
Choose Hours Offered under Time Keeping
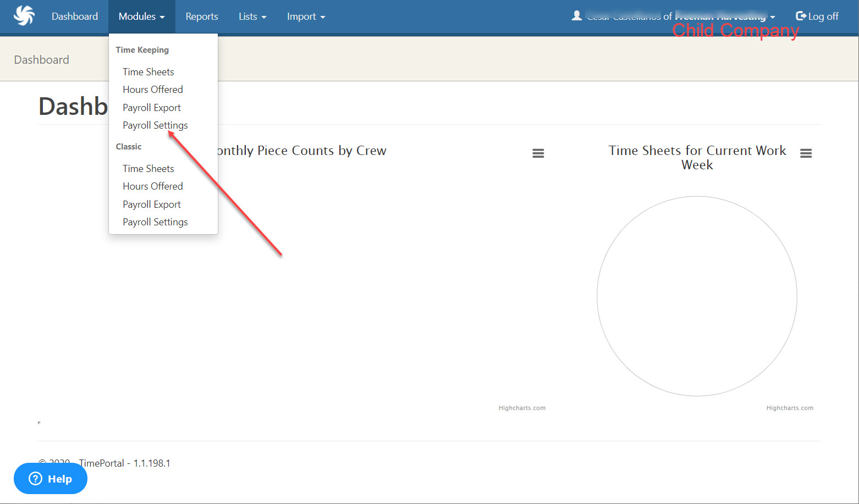click(153, 90)
